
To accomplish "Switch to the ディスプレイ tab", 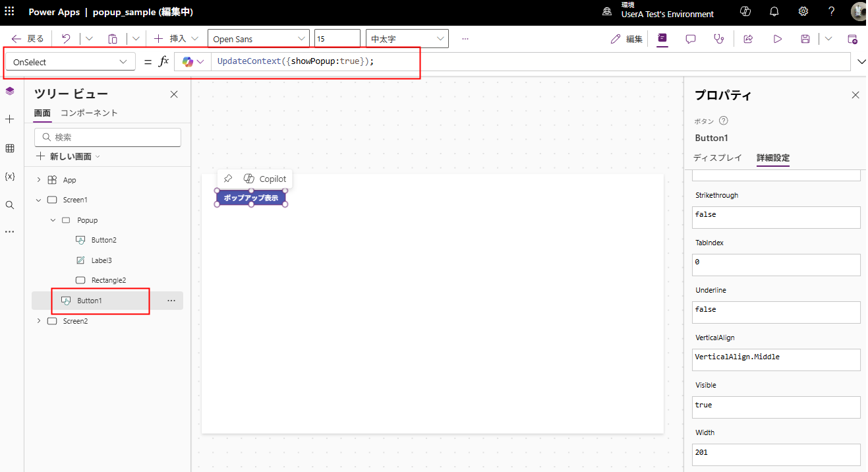I will (x=717, y=158).
